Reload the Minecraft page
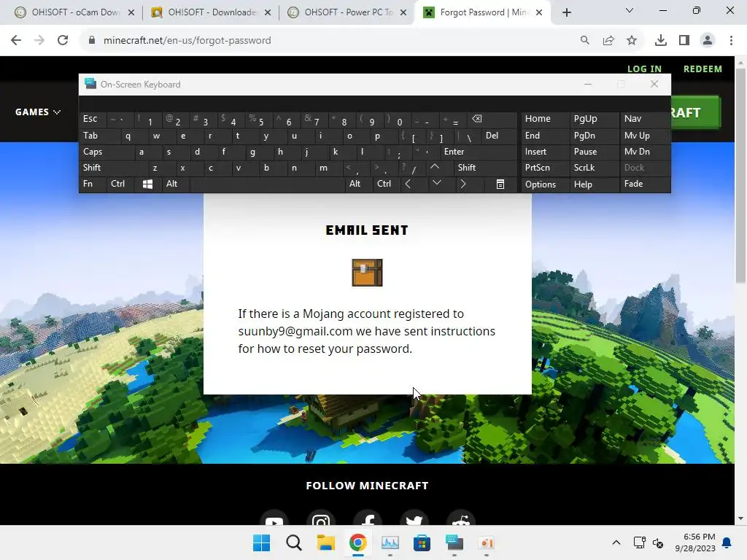Screen dimensions: 747x560 tap(63, 41)
